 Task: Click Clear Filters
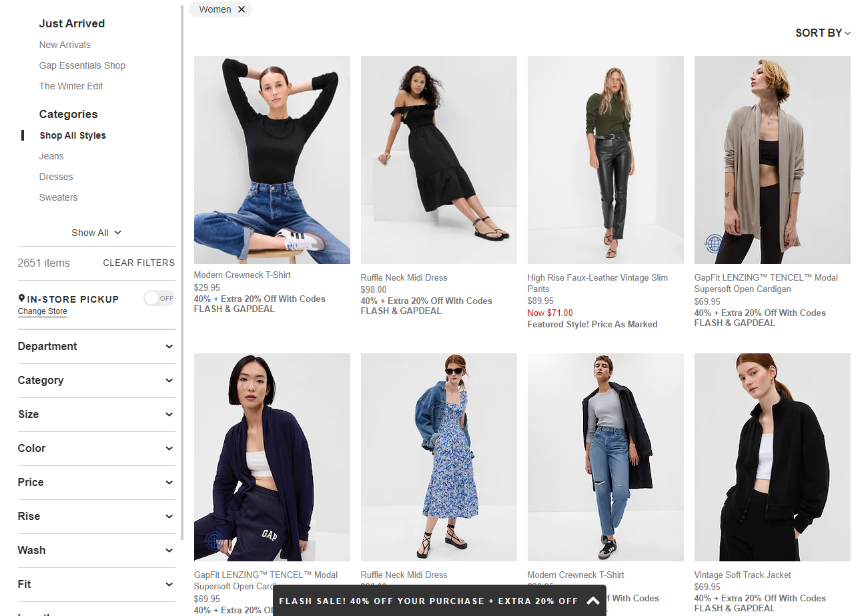click(x=139, y=263)
